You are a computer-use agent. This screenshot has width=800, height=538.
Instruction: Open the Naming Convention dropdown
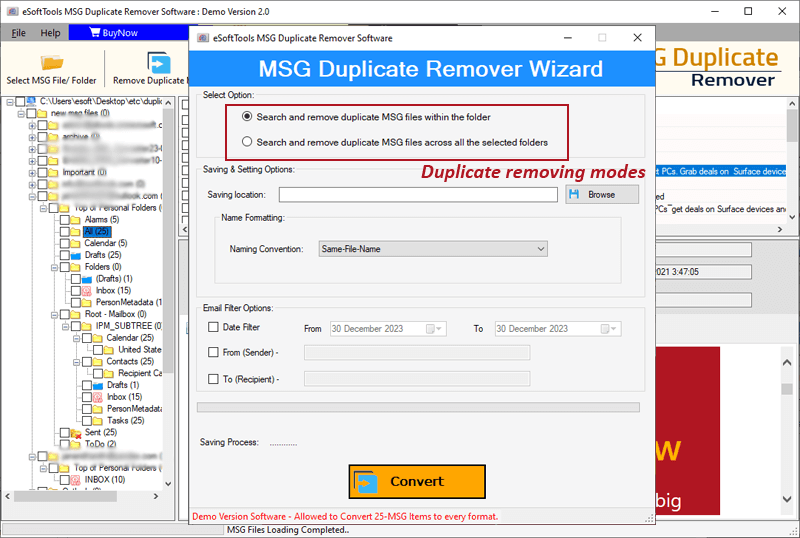(x=541, y=249)
